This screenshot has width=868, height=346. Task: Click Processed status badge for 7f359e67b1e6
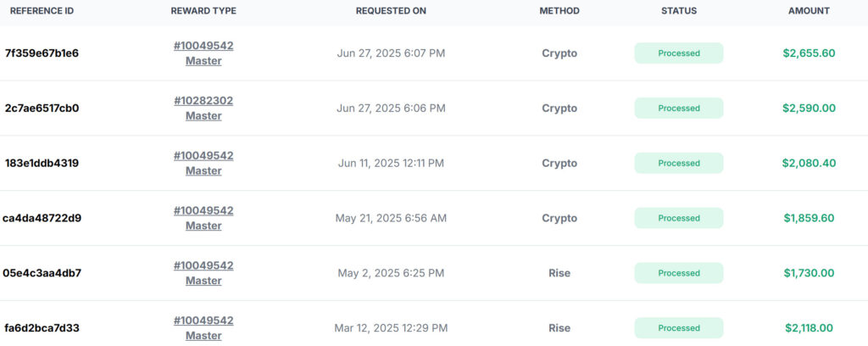point(679,53)
